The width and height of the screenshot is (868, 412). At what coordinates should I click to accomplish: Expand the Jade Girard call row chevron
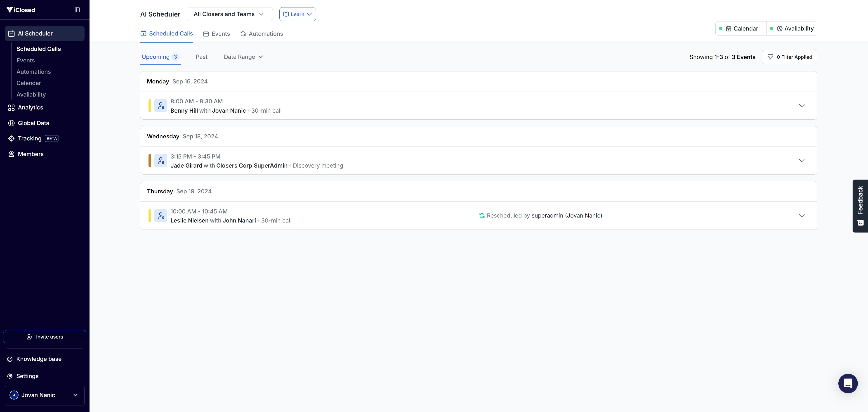click(802, 161)
